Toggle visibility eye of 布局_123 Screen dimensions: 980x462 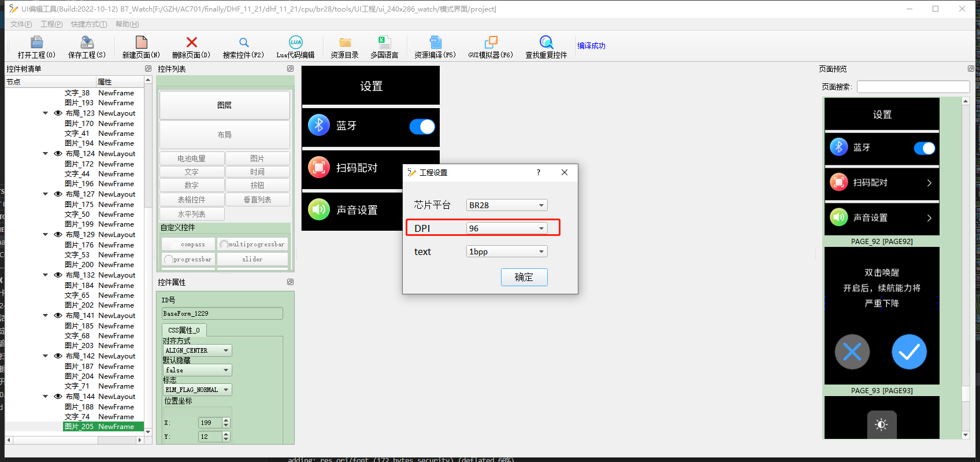point(58,113)
